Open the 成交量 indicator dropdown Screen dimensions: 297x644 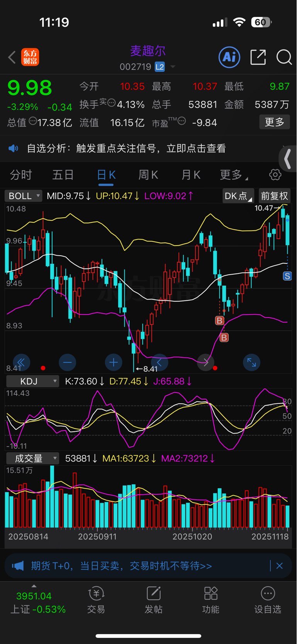pos(32,458)
